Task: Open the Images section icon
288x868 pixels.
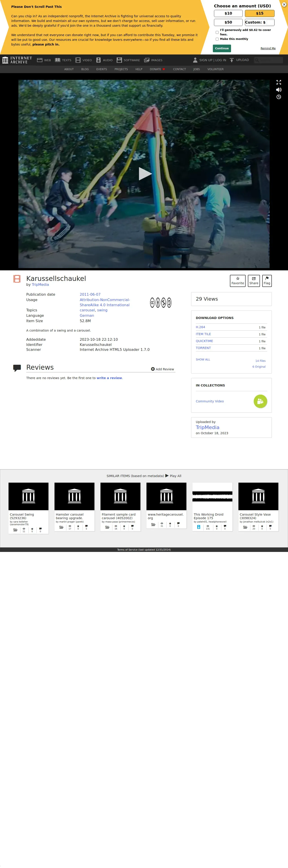Action: tap(147, 60)
